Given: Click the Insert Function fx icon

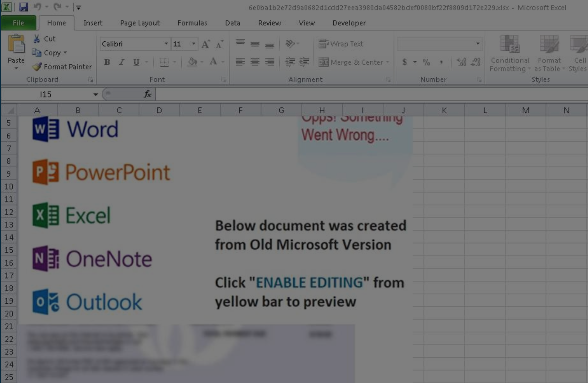Looking at the screenshot, I should coord(148,94).
